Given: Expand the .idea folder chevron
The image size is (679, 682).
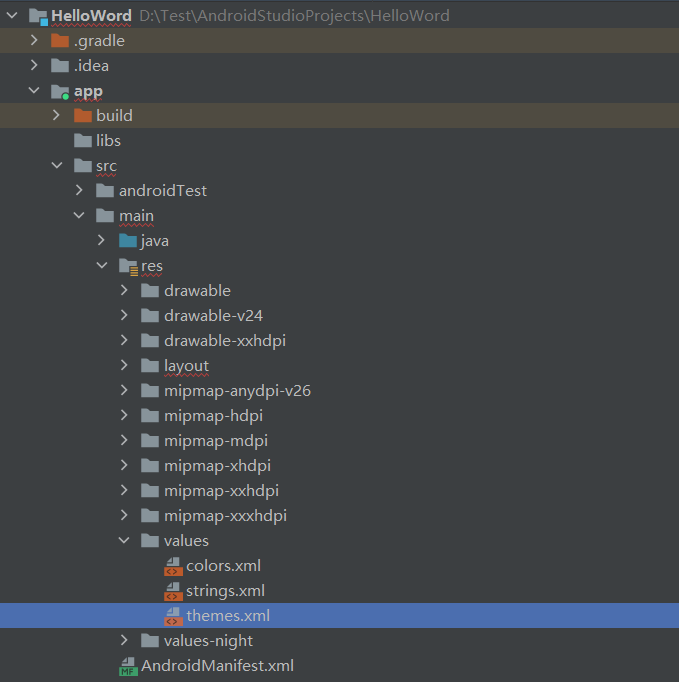Looking at the screenshot, I should pos(34,65).
